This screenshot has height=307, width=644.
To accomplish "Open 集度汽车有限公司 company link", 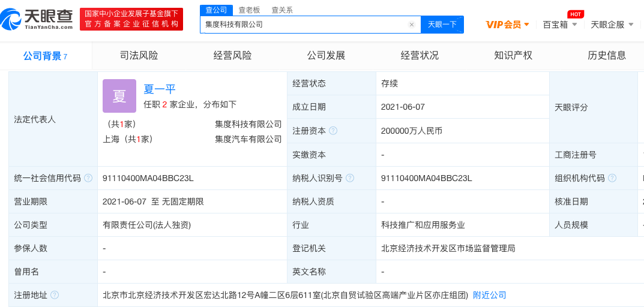I will coord(248,139).
